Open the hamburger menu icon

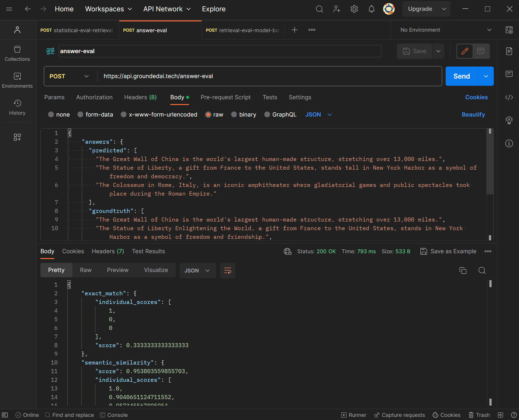[9, 9]
